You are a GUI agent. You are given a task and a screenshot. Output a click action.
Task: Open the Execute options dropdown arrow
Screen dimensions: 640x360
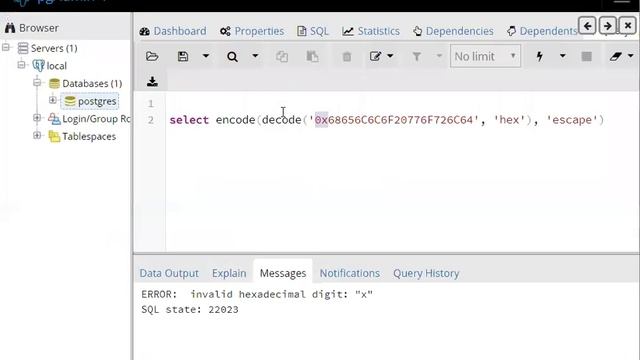[562, 56]
